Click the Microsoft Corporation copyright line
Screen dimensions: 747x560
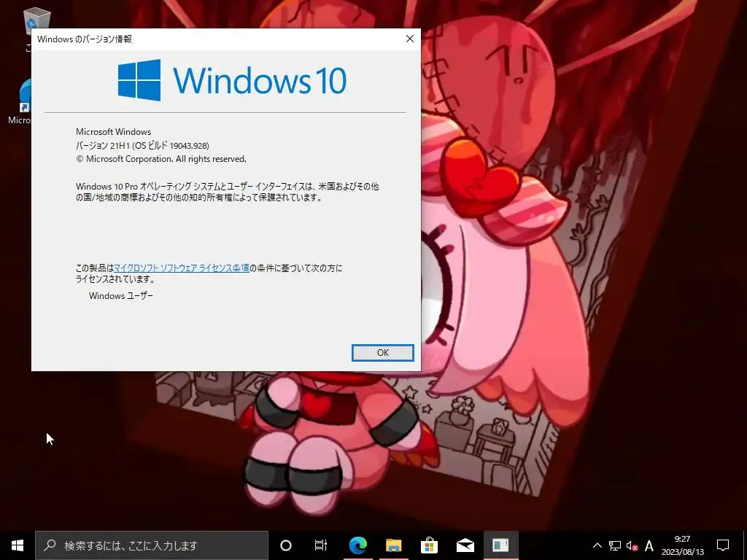161,159
